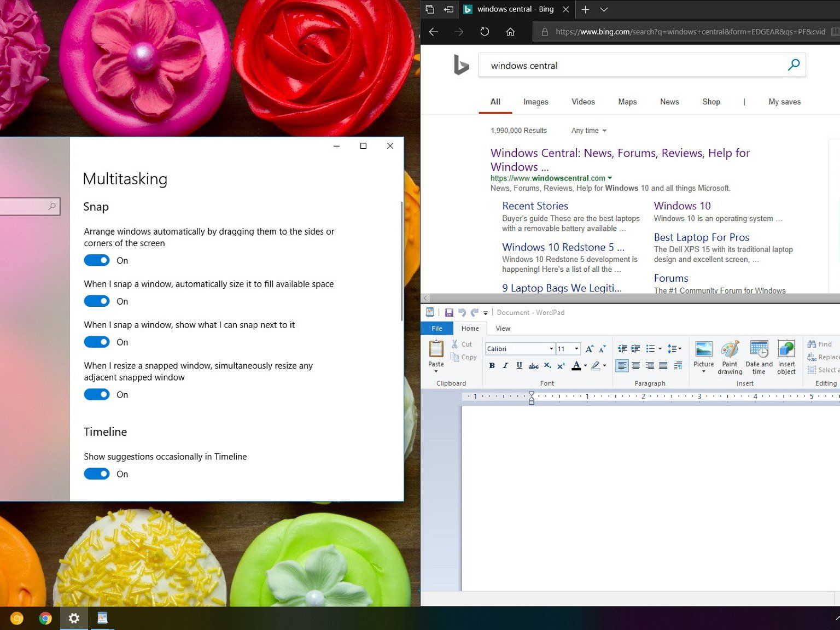This screenshot has height=630, width=840.
Task: Save the WordPad document from quick access
Action: pyautogui.click(x=449, y=312)
